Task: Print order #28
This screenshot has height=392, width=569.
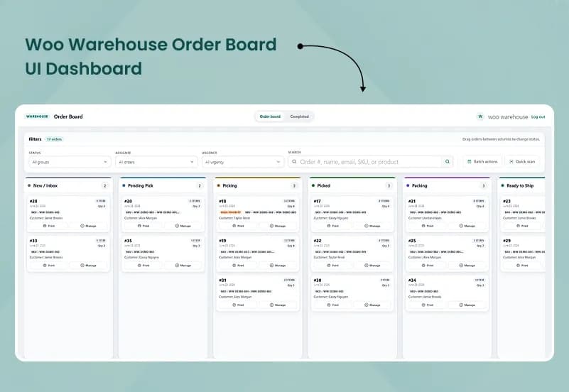Action: click(48, 226)
